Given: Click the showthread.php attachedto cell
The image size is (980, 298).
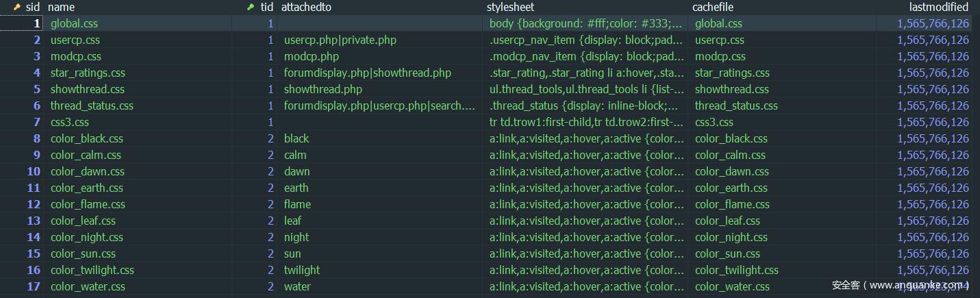Looking at the screenshot, I should 323,89.
